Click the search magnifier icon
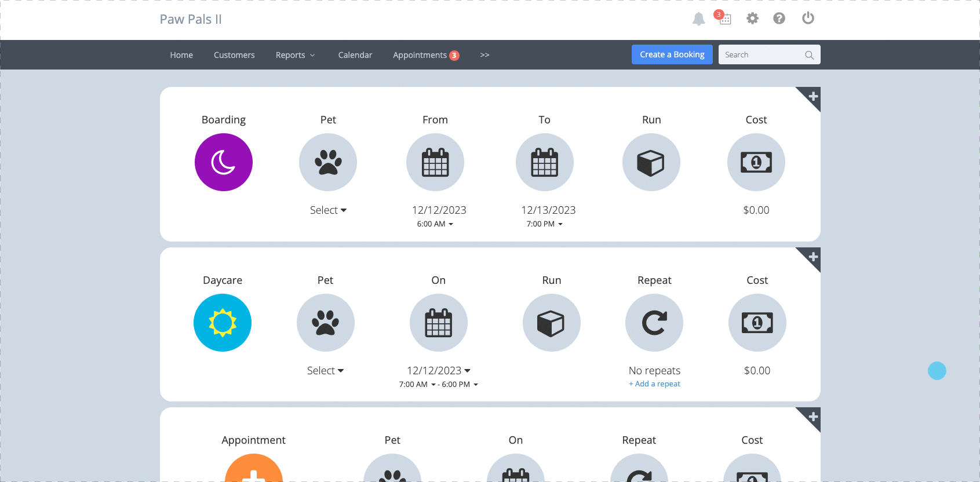Image resolution: width=980 pixels, height=482 pixels. (x=809, y=55)
